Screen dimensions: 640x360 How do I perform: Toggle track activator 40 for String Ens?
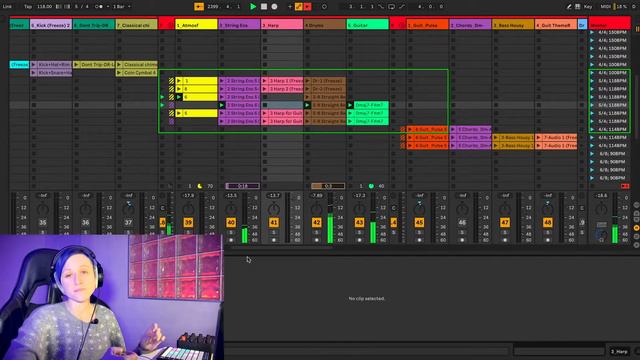pyautogui.click(x=231, y=222)
